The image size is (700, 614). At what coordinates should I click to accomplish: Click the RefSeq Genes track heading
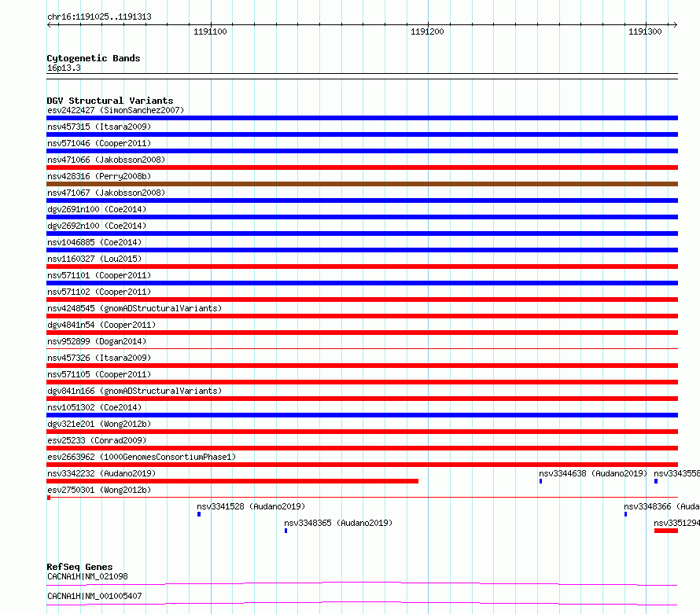click(x=79, y=567)
